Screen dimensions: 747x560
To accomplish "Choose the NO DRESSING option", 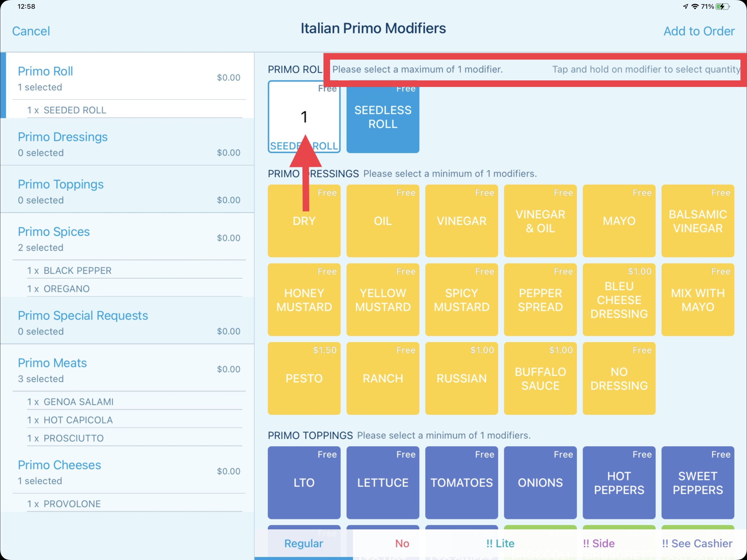I will pyautogui.click(x=619, y=378).
